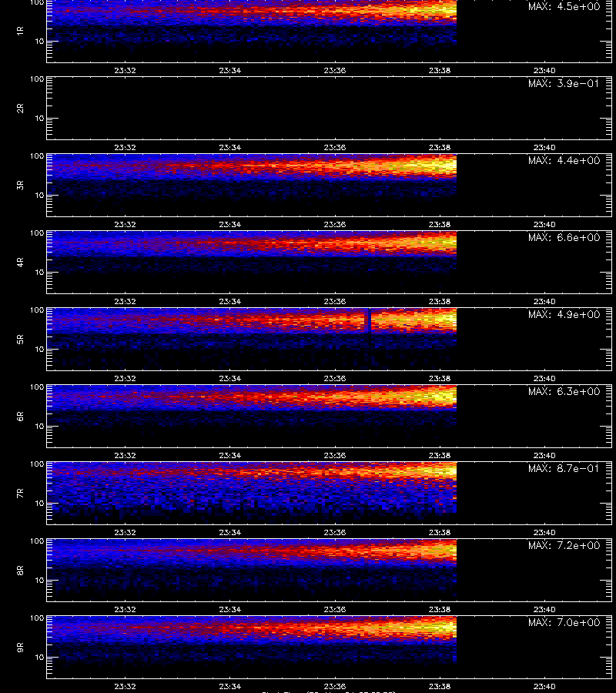Click the '10' y-axis label of 1R panel
The height and width of the screenshot is (693, 616).
(39, 41)
